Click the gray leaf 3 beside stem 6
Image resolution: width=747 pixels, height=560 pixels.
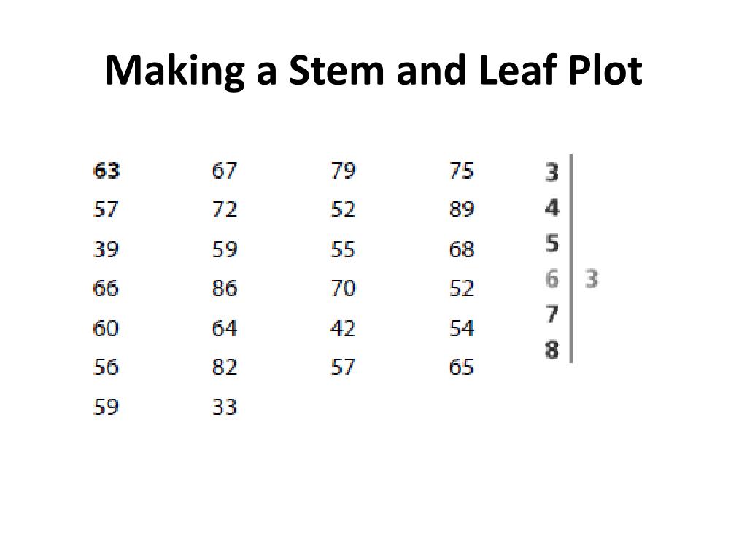pos(592,279)
